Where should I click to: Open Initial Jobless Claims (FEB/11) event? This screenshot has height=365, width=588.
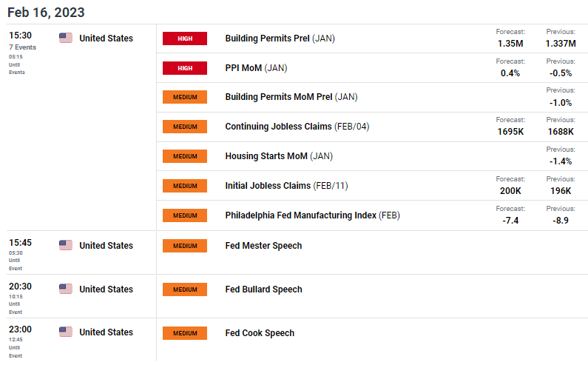coord(286,186)
